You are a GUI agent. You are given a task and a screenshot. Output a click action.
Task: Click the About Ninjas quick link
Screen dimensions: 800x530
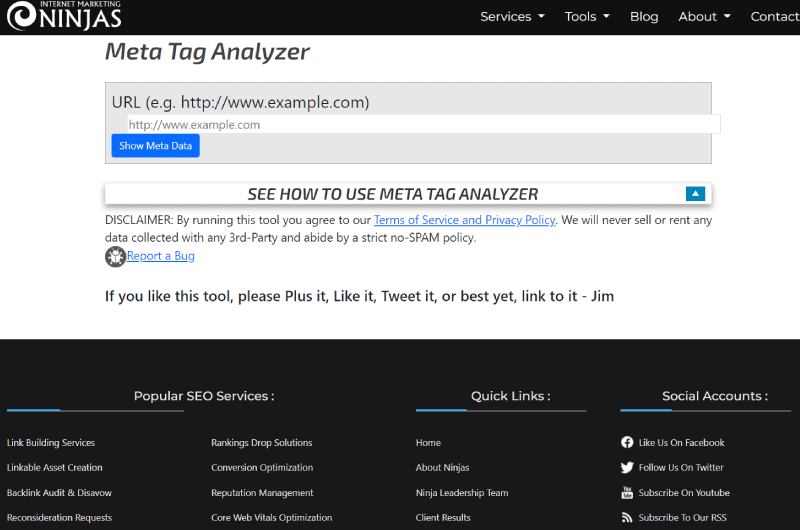click(x=442, y=467)
